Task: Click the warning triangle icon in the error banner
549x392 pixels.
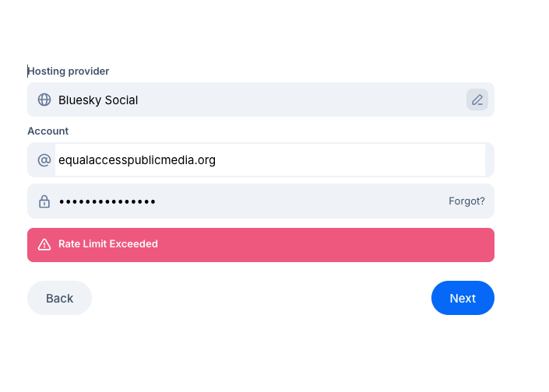Action: tap(44, 244)
